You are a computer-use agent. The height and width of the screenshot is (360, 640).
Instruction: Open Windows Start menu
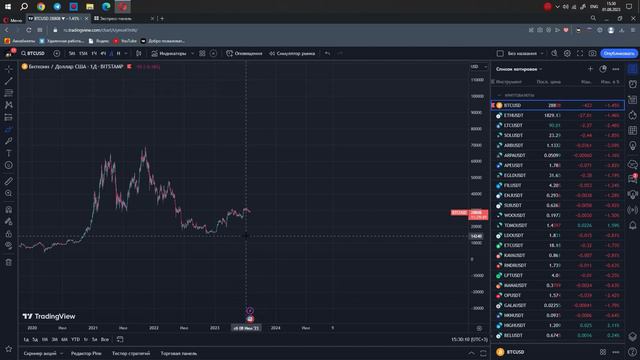pos(8,7)
